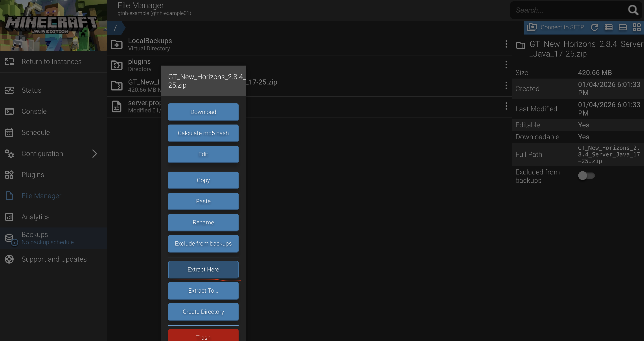This screenshot has height=341, width=644.
Task: Click the Full Path value text
Action: (609, 154)
